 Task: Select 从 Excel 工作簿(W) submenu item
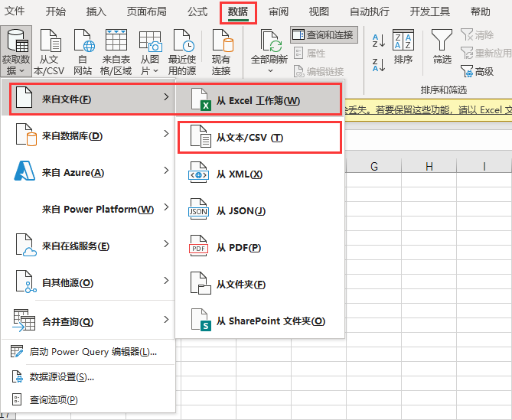pos(259,100)
